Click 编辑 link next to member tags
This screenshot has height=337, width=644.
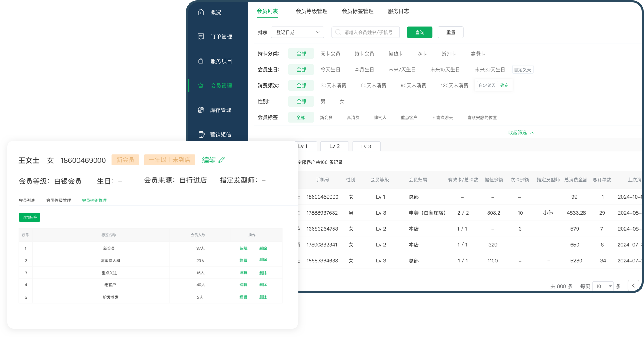coord(209,160)
